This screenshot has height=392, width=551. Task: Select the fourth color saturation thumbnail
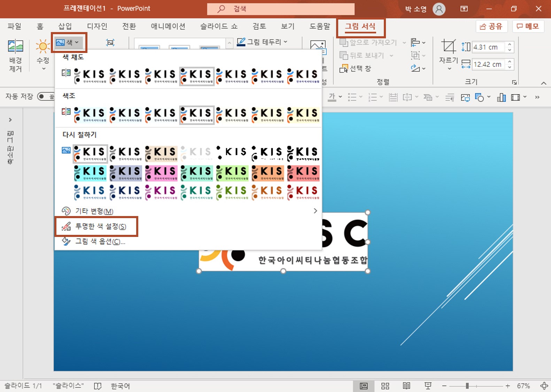(x=197, y=76)
